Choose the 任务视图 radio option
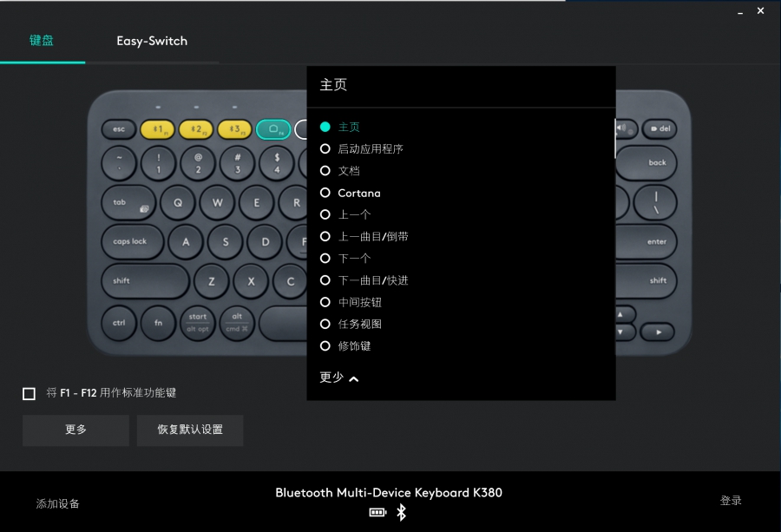The image size is (781, 532). (x=325, y=325)
